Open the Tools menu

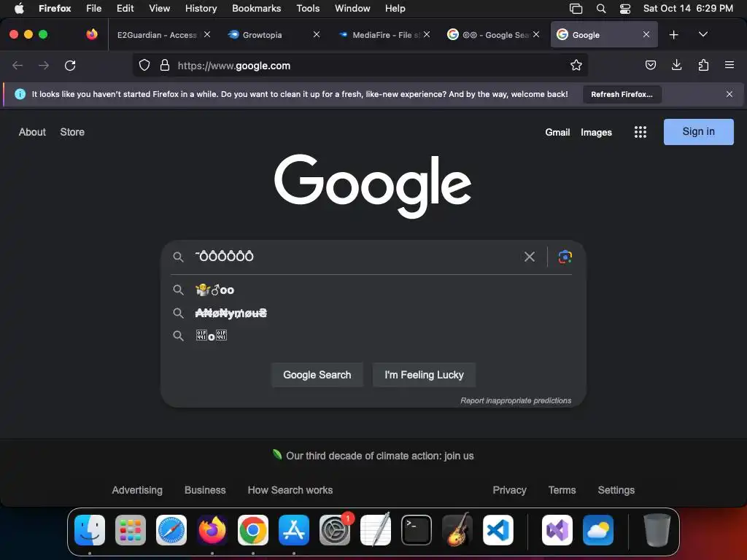309,9
